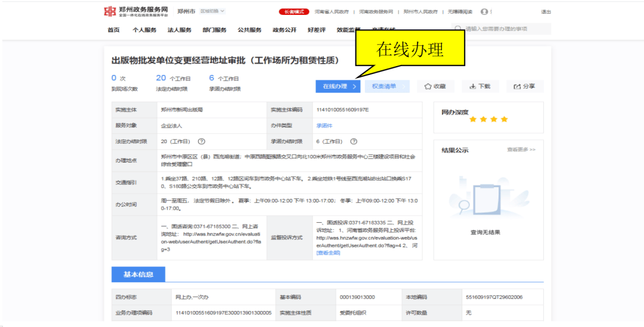Open the 个人服务 menu item
Screen dimensions: 644x327
click(x=144, y=30)
